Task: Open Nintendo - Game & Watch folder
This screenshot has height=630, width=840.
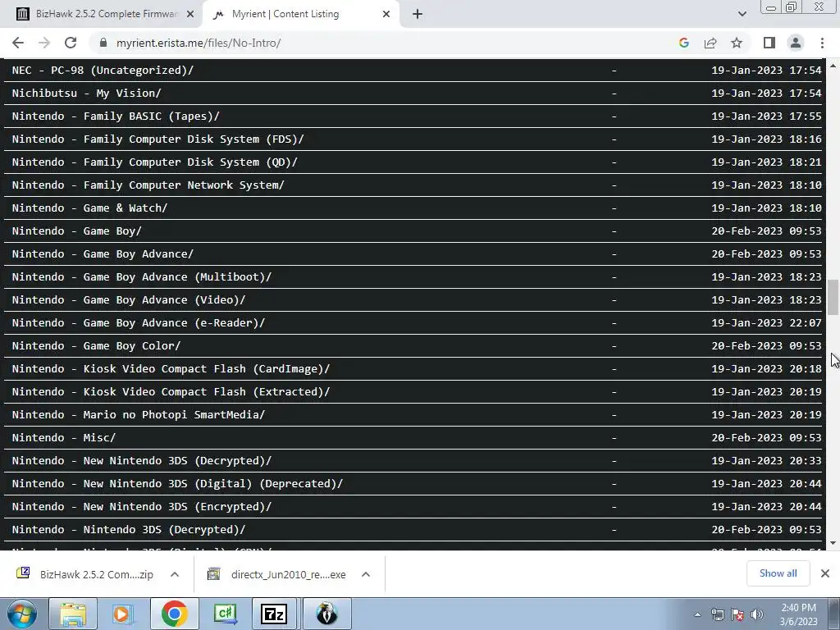Action: point(89,208)
